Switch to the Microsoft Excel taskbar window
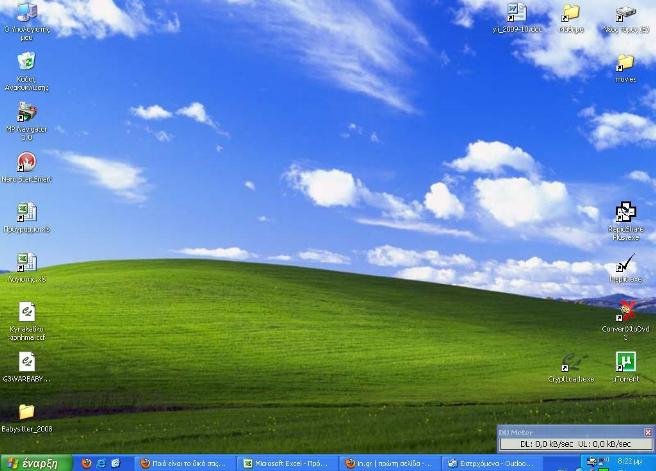 [289, 463]
